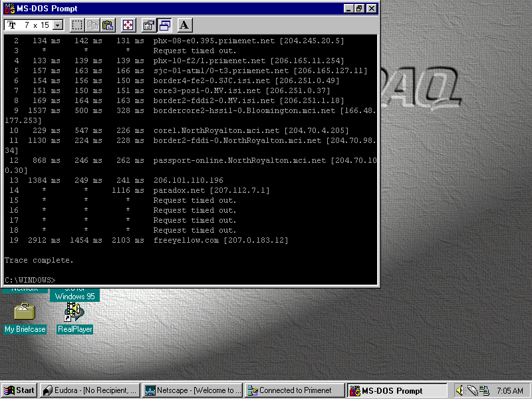Click the phx-10-f2/1.primenet.net hostname
Viewport: 532px width, 399px height.
[209, 61]
